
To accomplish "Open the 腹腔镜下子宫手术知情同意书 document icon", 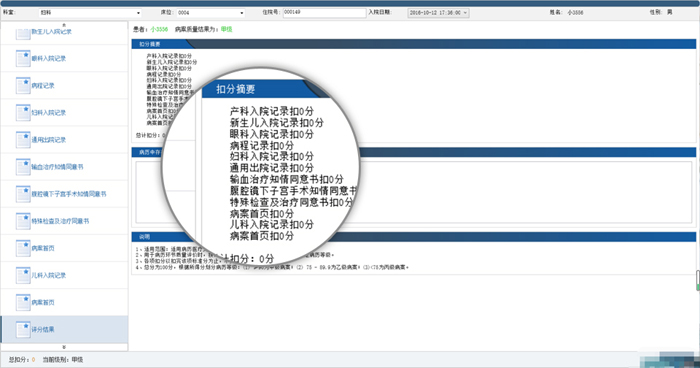I will click(23, 194).
